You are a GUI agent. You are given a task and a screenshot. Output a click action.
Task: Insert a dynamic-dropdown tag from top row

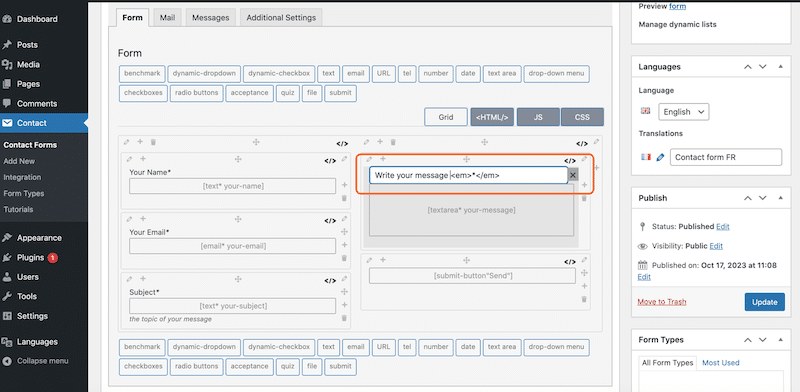click(204, 73)
